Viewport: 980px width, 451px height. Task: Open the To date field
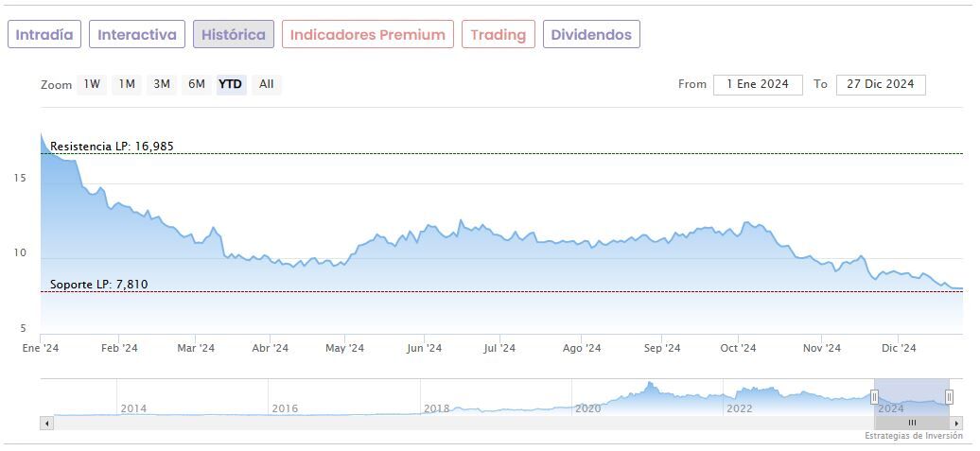click(881, 84)
